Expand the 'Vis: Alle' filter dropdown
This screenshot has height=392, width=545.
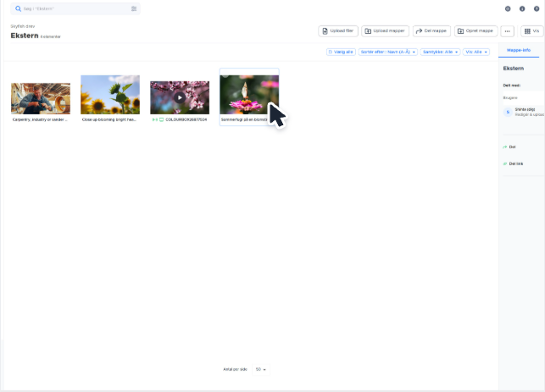point(476,52)
